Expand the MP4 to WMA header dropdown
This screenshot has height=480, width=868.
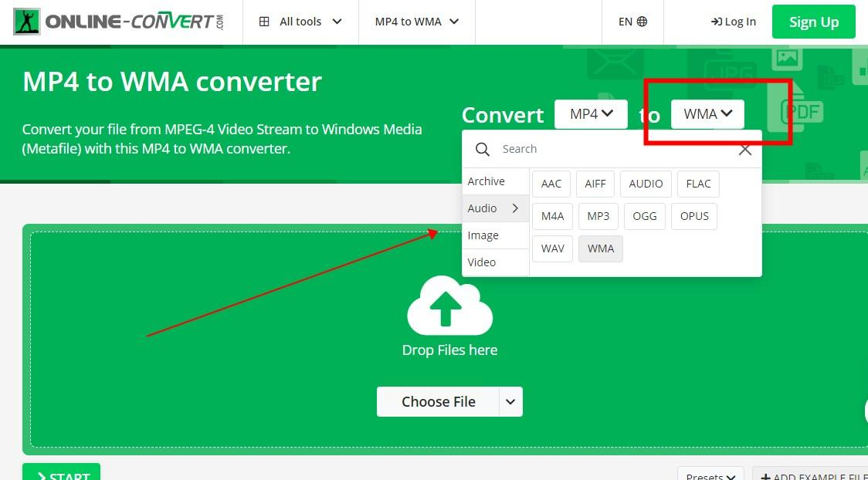[417, 22]
